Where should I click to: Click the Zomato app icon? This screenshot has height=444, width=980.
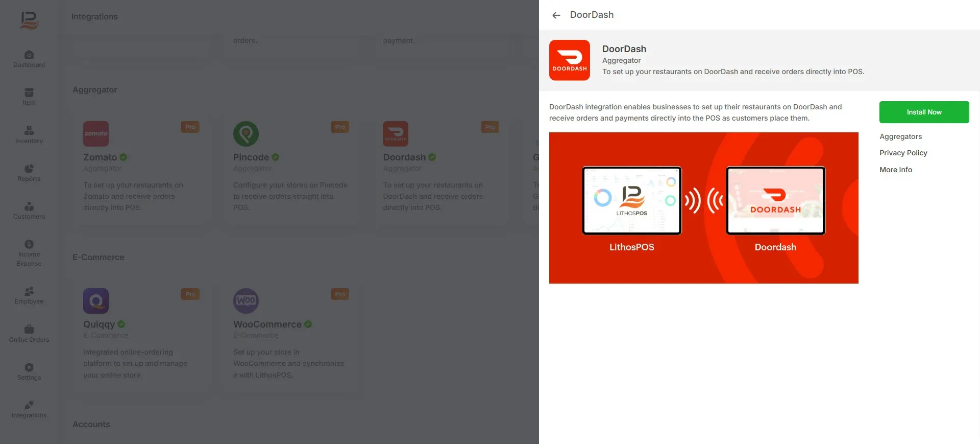point(96,134)
